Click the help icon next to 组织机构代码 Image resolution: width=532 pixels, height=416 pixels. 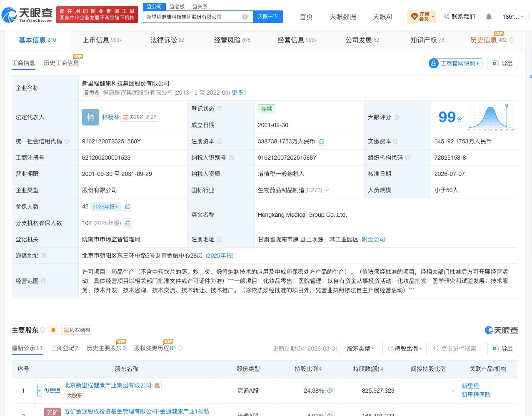point(408,158)
